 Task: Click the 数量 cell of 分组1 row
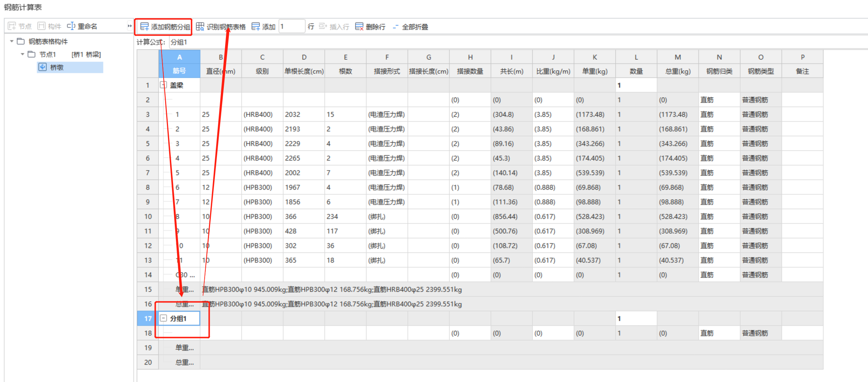[x=636, y=319]
